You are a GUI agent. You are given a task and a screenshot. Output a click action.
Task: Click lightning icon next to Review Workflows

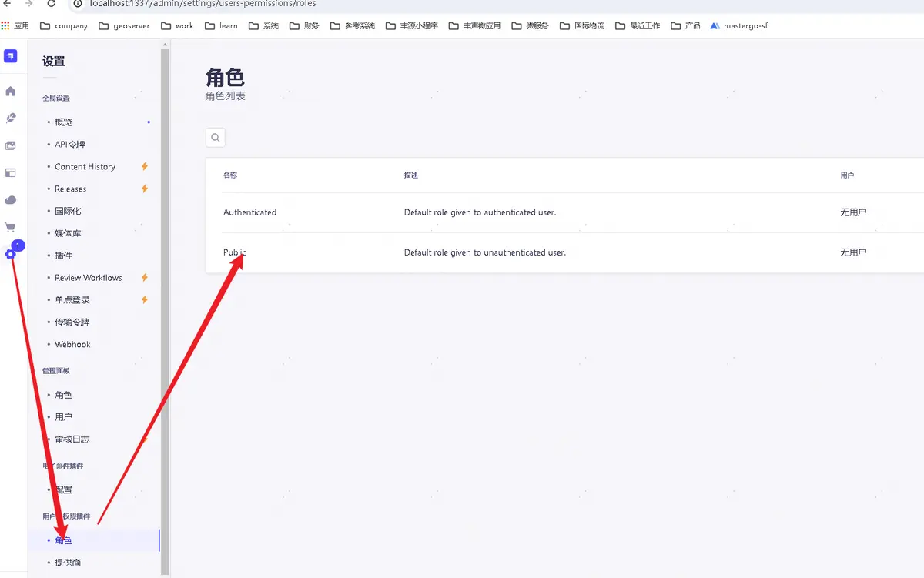(144, 278)
